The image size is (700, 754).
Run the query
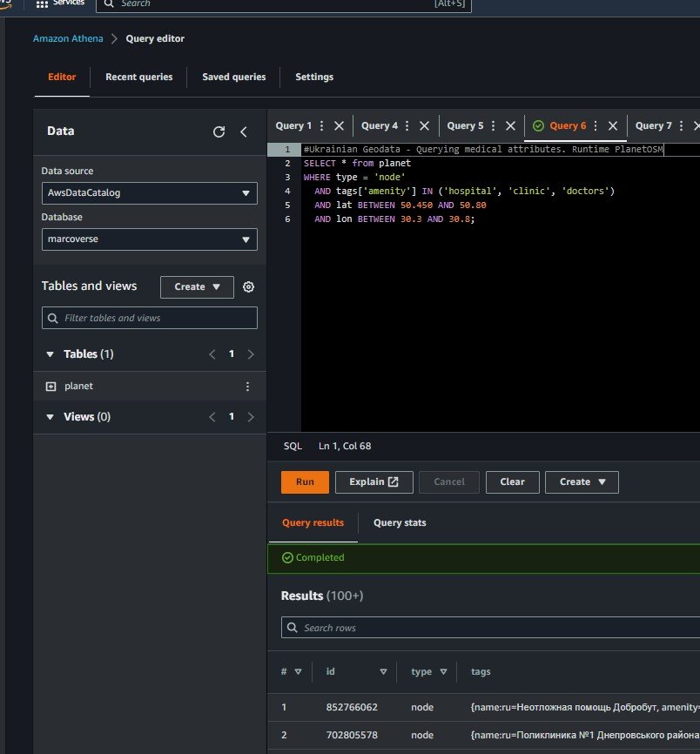pos(305,482)
